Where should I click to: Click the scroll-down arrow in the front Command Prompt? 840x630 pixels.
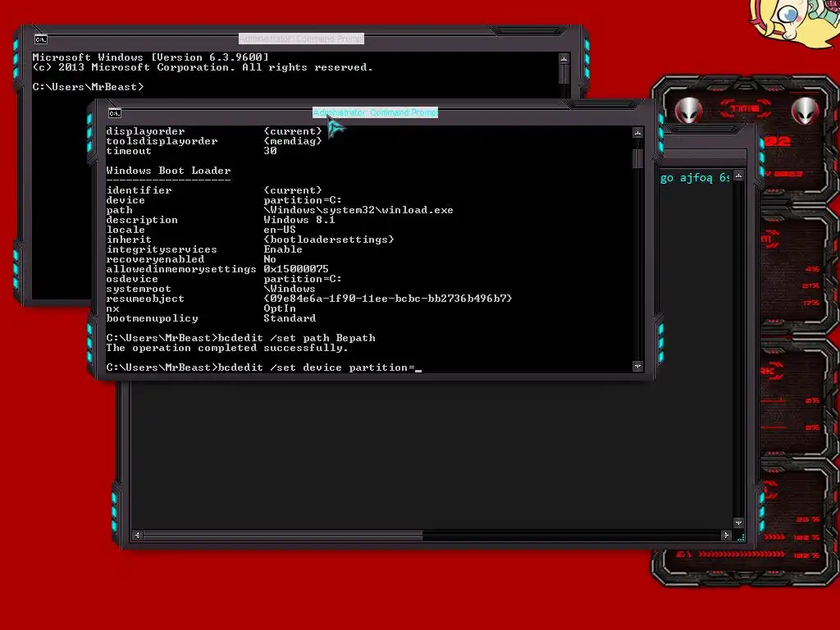(637, 367)
